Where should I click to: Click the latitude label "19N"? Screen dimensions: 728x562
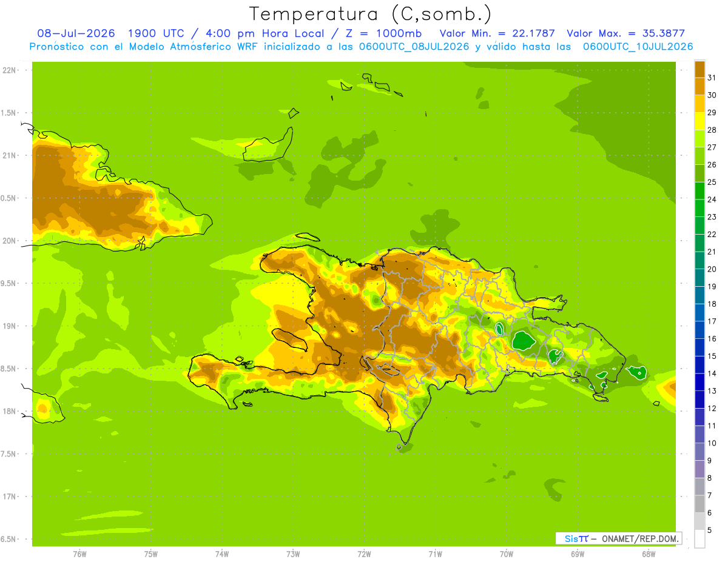pos(8,326)
